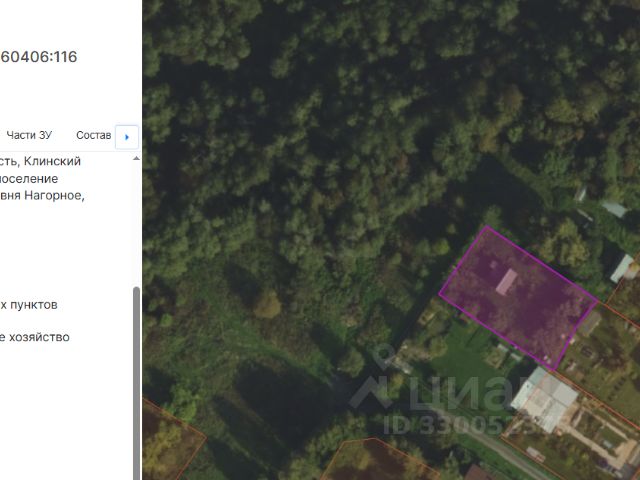Select the orange-outlined parcel at bottom center

click(378, 460)
